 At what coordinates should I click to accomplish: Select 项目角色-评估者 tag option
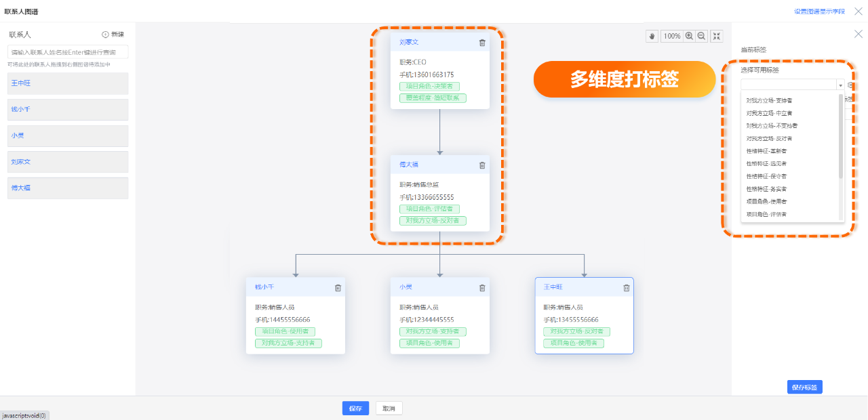coord(766,214)
